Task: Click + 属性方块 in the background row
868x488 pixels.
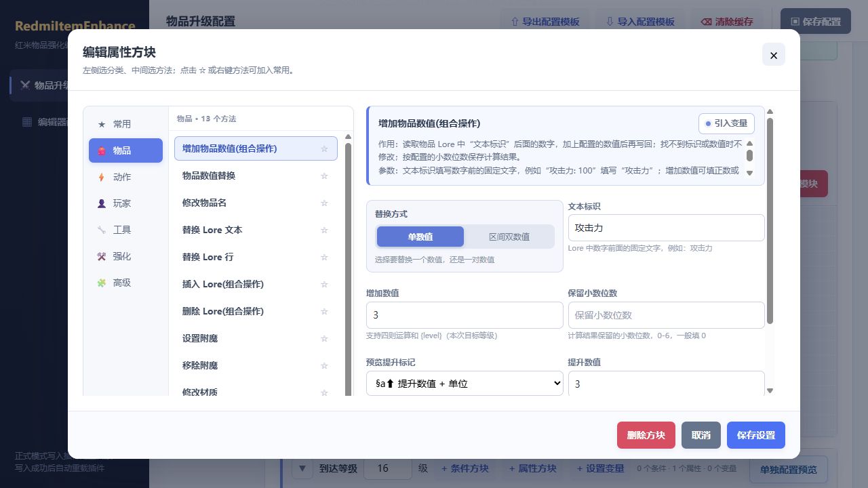Action: coord(533,468)
